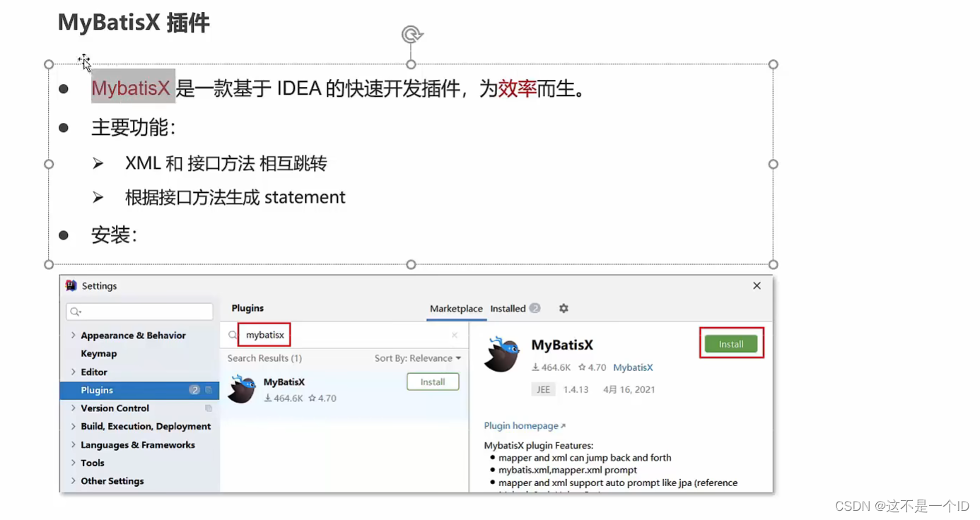The image size is (980, 520).
Task: Clear the plugin search with the X icon
Action: (x=455, y=336)
